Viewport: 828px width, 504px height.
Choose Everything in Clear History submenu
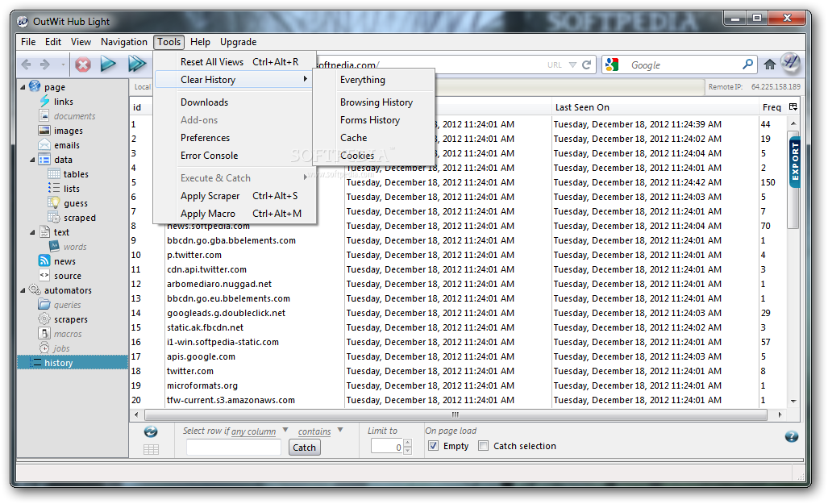[x=373, y=80]
